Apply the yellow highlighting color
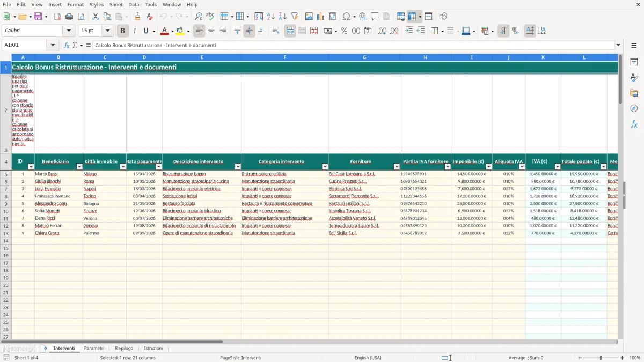This screenshot has height=362, width=644. click(x=180, y=31)
